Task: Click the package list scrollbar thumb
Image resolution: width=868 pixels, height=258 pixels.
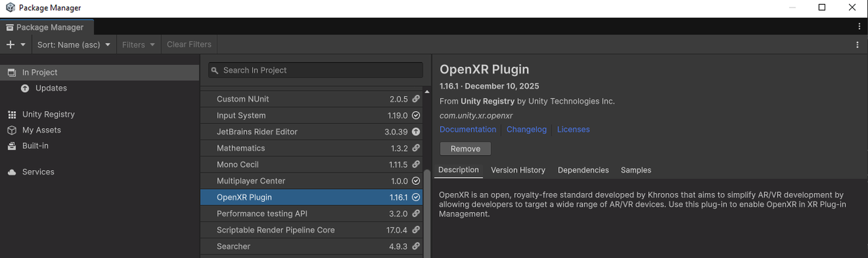Action: (427, 213)
